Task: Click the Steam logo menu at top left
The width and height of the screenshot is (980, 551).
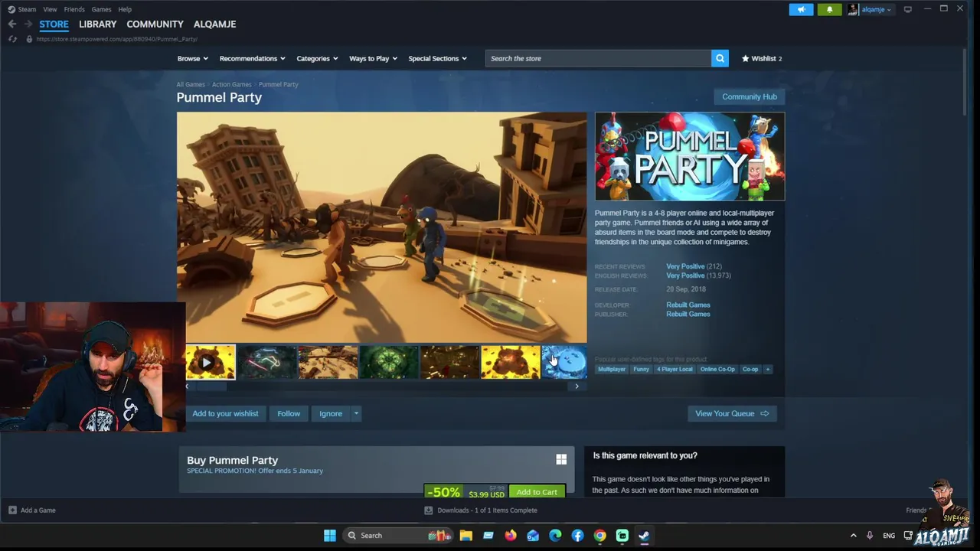Action: click(21, 9)
